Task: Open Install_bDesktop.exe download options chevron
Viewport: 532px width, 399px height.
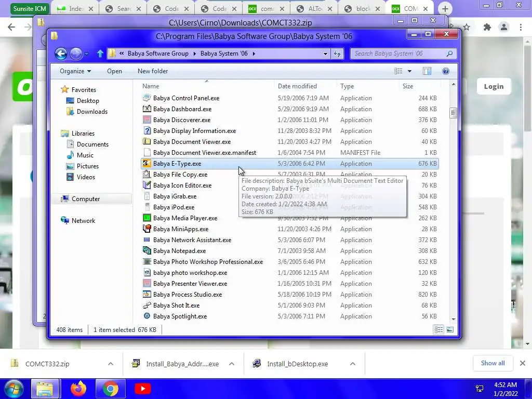Action: 353,364
